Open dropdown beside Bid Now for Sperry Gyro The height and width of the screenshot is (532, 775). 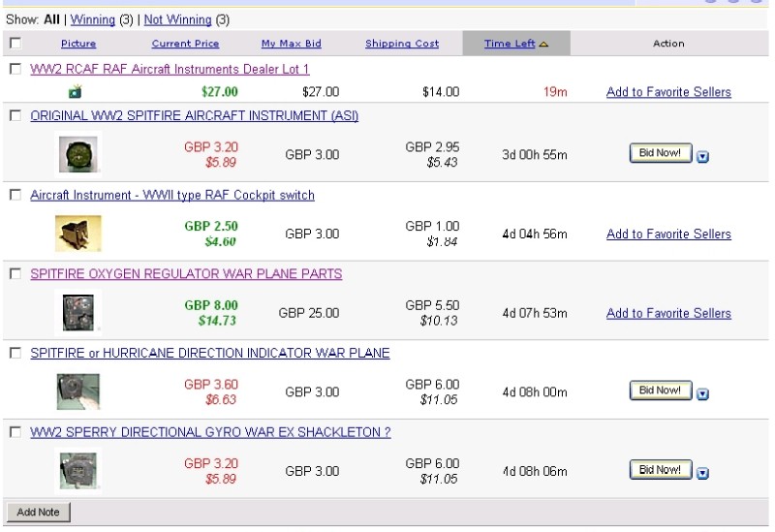click(x=702, y=473)
